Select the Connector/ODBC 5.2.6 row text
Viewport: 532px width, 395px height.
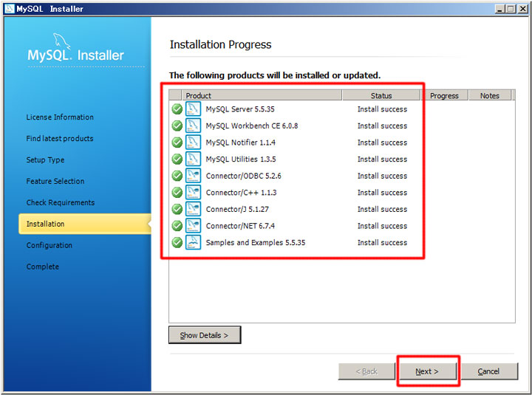tap(243, 176)
